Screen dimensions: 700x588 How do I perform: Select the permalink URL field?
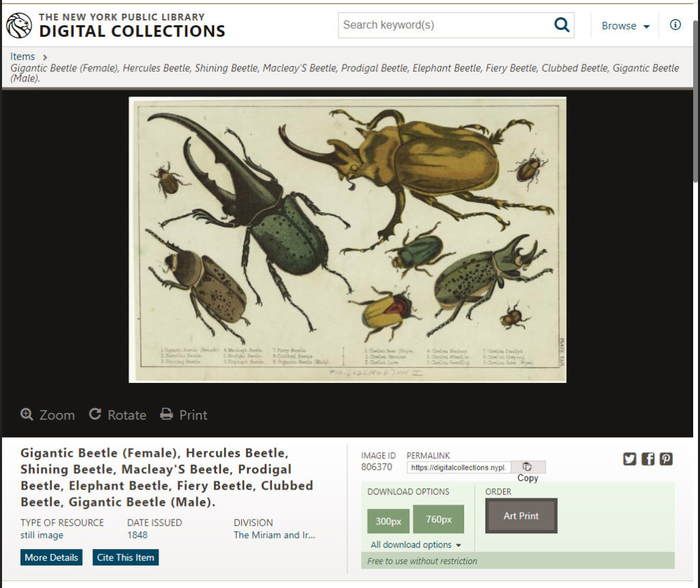pyautogui.click(x=459, y=468)
